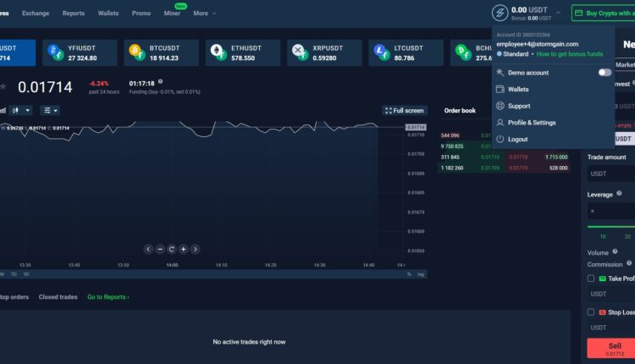Select Logout from account menu
The width and height of the screenshot is (635, 364).
point(517,139)
